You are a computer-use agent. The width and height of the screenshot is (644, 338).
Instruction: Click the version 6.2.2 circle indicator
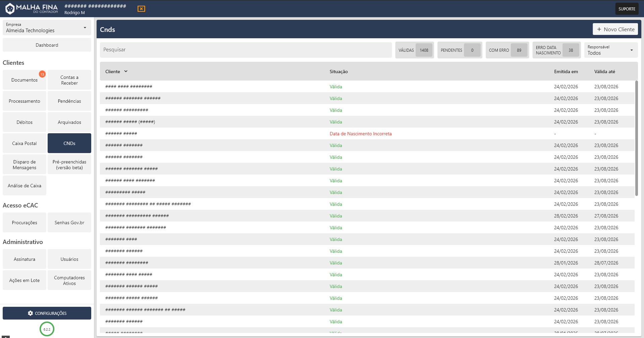point(47,329)
